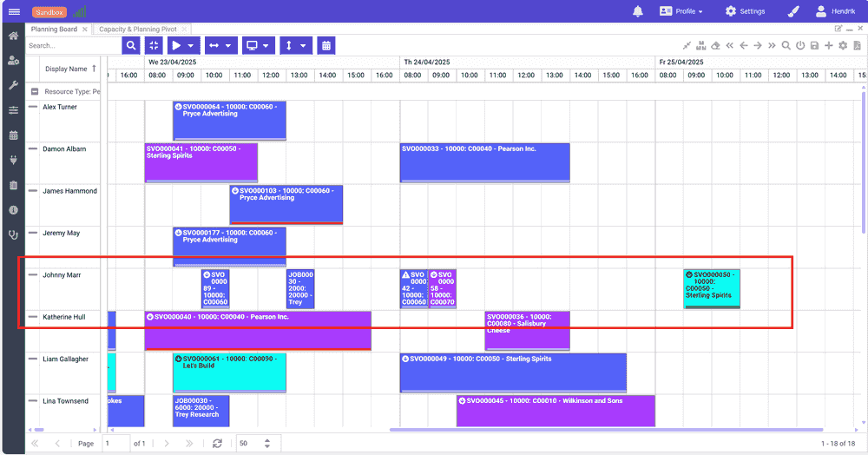Open notifications bell
868x455 pixels.
pyautogui.click(x=638, y=11)
